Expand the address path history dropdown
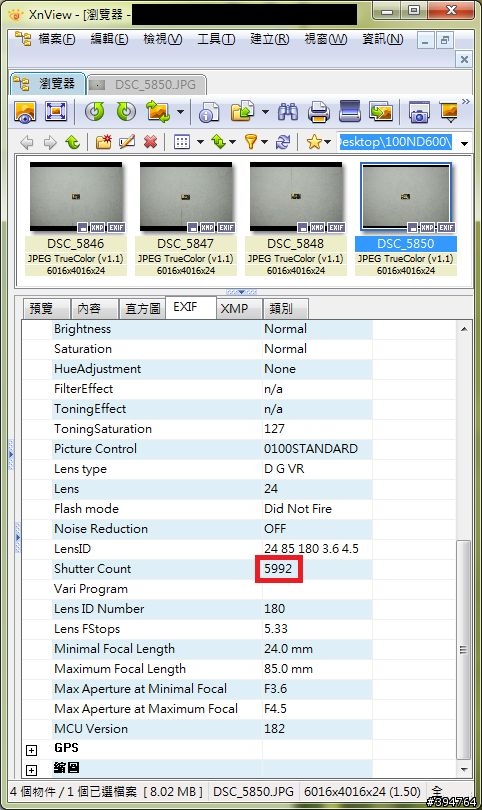Image resolution: width=482 pixels, height=810 pixels. point(464,143)
